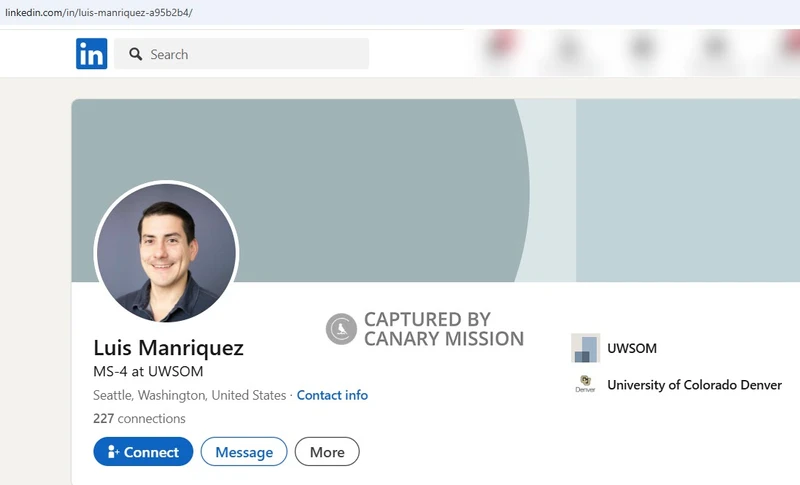The image size is (800, 485).
Task: Click the person-plus icon inside Connect
Action: coord(113,452)
